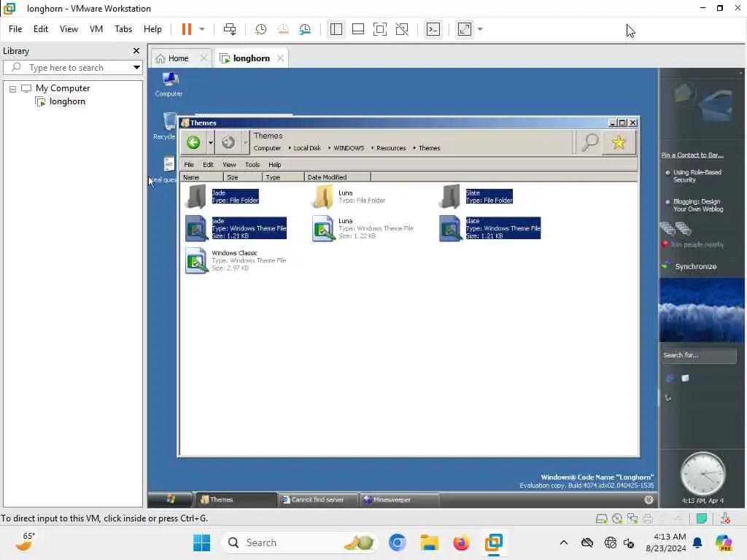This screenshot has width=747, height=560.
Task: Click the green Back button in Themes window
Action: [x=193, y=142]
